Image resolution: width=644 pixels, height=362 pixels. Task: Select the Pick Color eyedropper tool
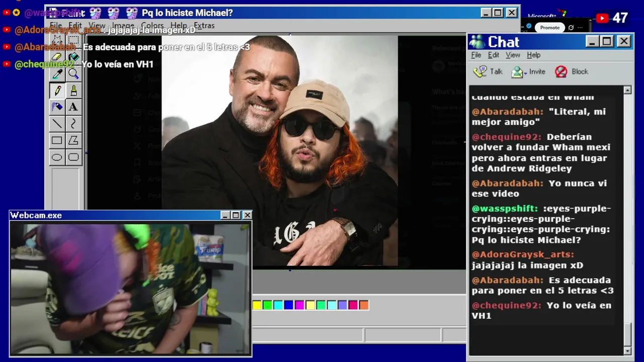pyautogui.click(x=57, y=74)
